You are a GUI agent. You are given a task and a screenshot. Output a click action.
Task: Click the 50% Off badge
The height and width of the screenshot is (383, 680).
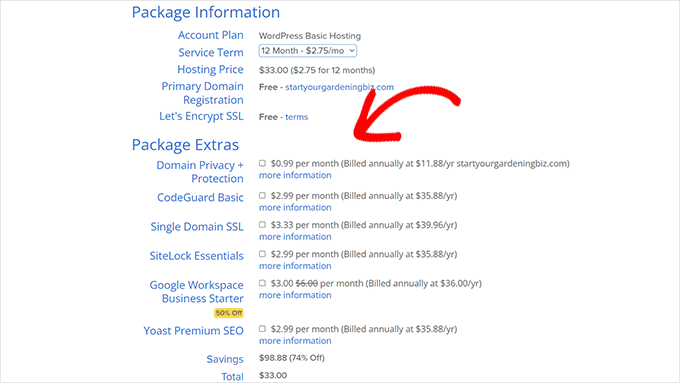coord(229,313)
